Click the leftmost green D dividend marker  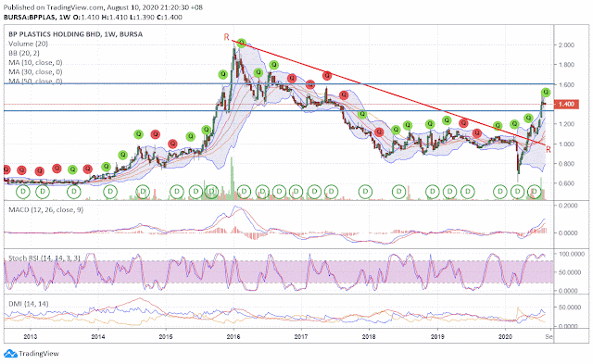tap(23, 192)
